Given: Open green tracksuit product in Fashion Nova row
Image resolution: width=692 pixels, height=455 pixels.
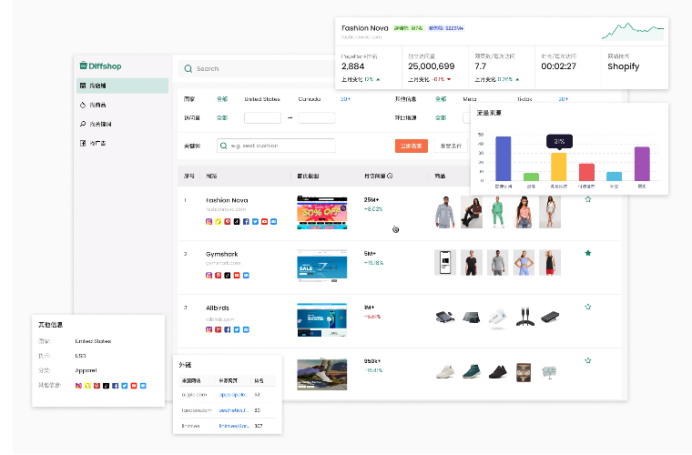Looking at the screenshot, I should tap(497, 212).
